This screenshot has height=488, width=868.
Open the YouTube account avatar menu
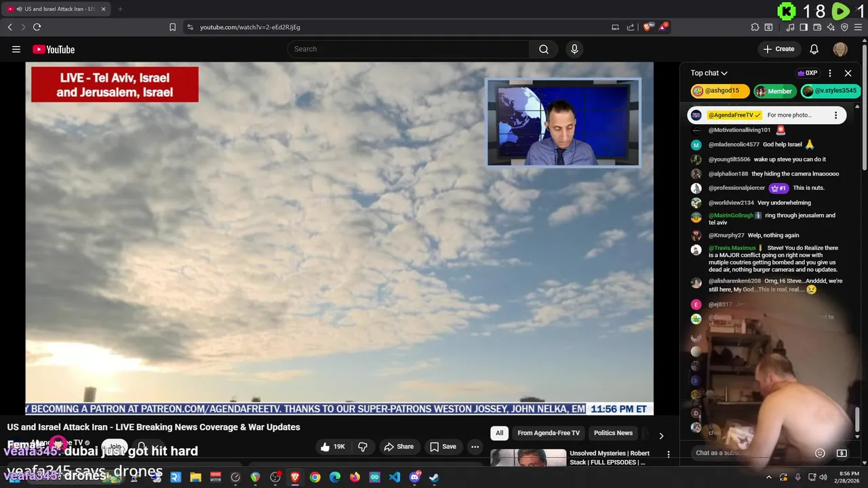[x=840, y=49]
